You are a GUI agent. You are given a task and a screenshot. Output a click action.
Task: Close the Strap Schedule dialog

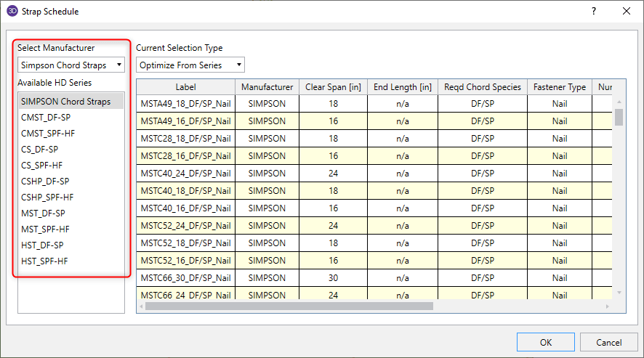[x=627, y=12]
